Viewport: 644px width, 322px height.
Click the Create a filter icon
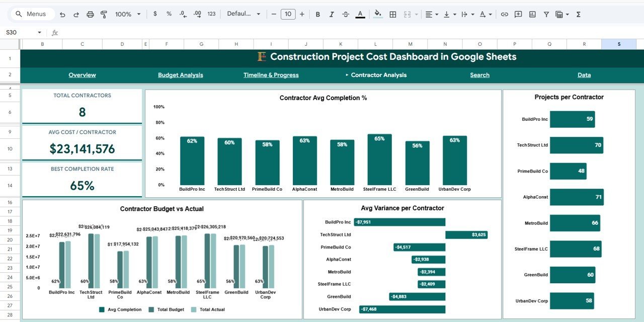[546, 14]
